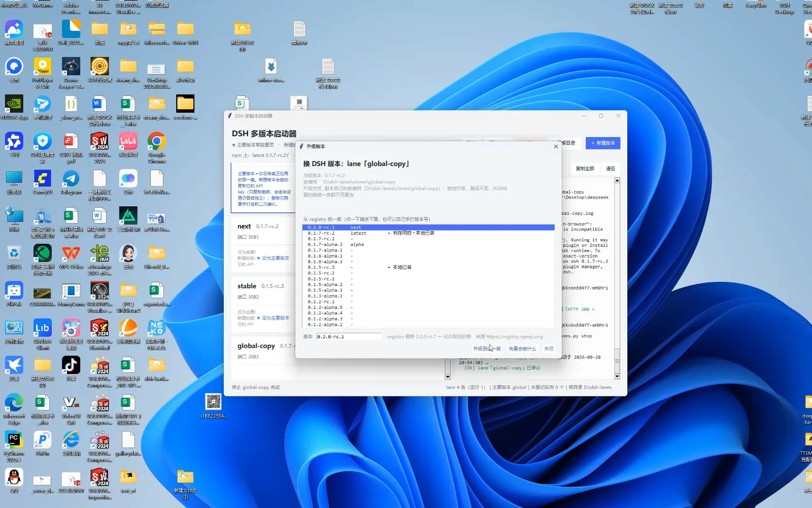
Task: Select version 0.1.7-alpha.2 tagged alpha
Action: pyautogui.click(x=428, y=245)
